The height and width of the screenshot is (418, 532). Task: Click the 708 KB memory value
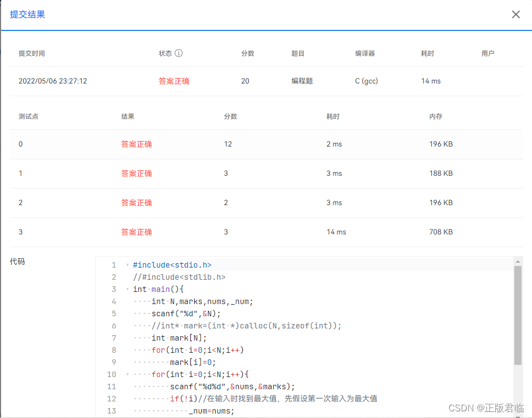click(441, 232)
